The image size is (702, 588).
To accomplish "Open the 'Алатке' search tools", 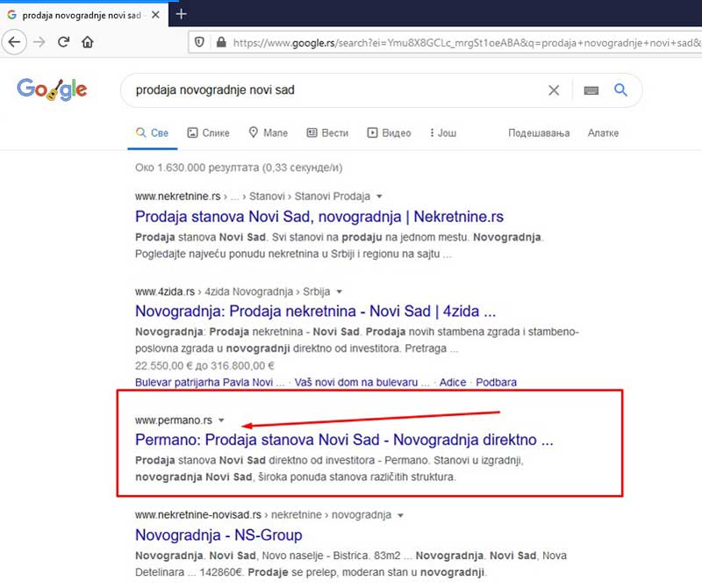I will coord(603,133).
